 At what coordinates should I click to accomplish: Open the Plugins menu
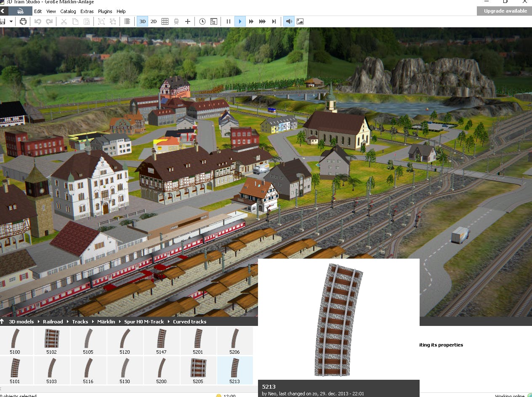pyautogui.click(x=105, y=11)
